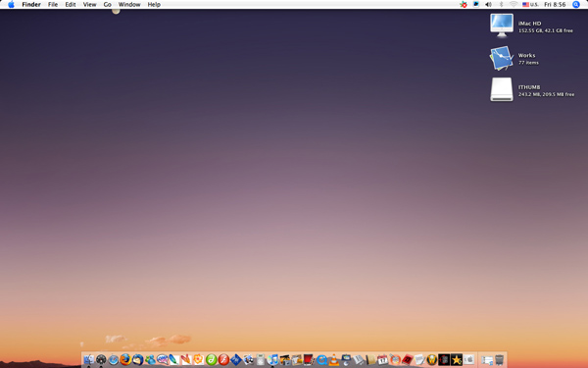Toggle the Bluetooth menu bar icon
This screenshot has width=588, height=368.
tap(501, 5)
